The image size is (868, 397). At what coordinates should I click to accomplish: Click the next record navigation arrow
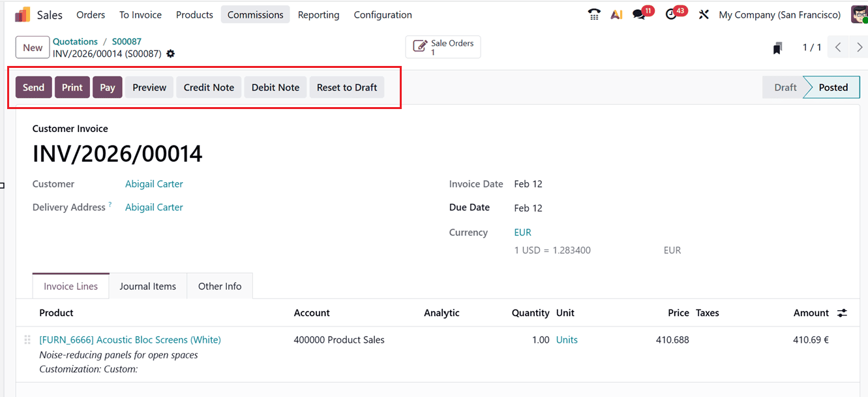(859, 47)
